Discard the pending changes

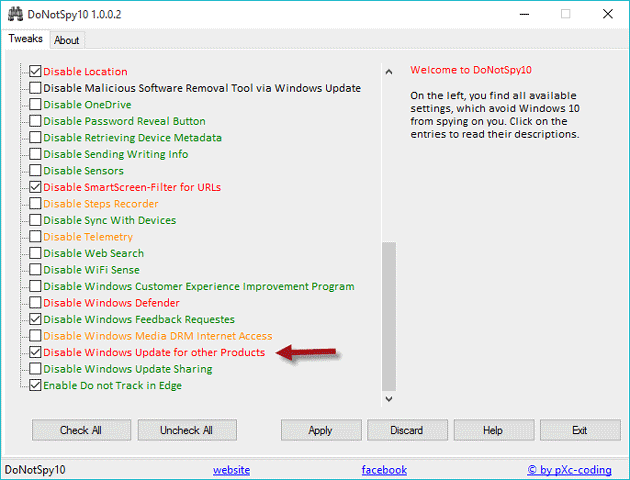click(407, 430)
